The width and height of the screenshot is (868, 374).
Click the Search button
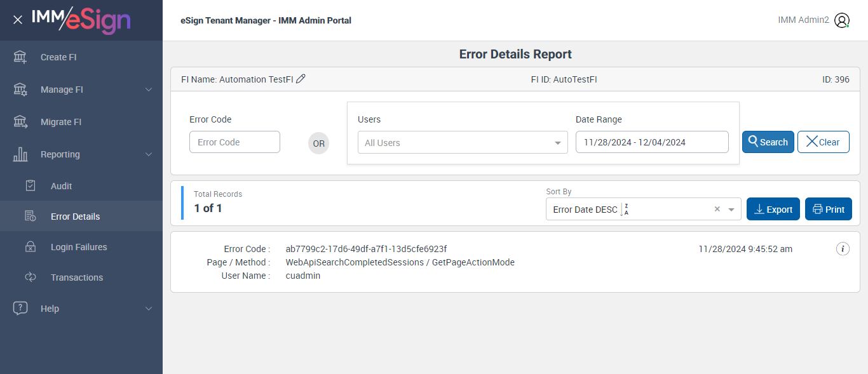pyautogui.click(x=768, y=142)
